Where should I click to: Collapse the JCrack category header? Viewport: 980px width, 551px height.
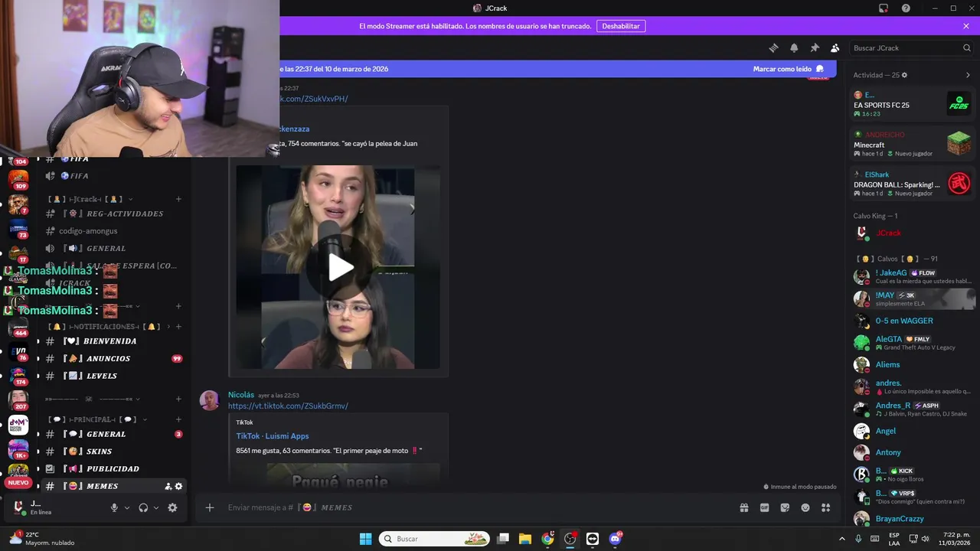90,199
